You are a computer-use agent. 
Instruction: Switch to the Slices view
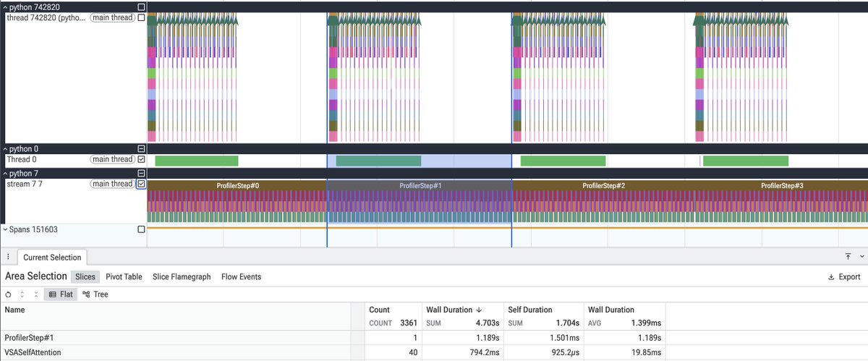tap(85, 276)
